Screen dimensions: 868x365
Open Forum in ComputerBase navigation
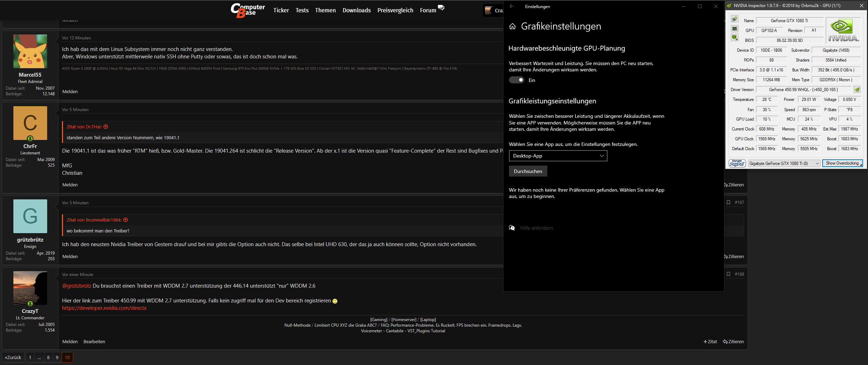pyautogui.click(x=428, y=10)
